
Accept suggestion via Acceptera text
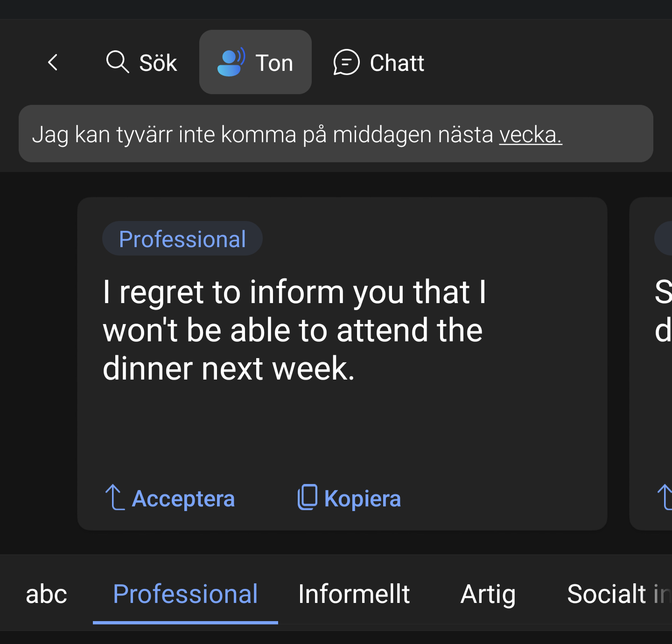[x=183, y=499]
